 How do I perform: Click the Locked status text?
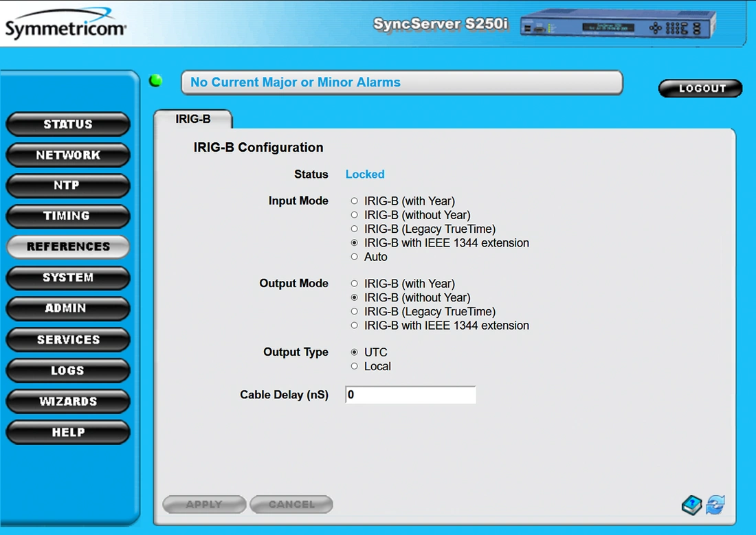coord(365,174)
